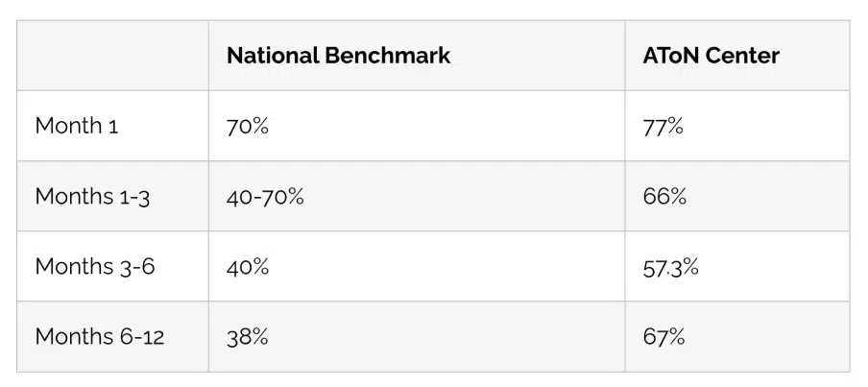Click the word "Months" in the 1-3 row

pyautogui.click(x=74, y=196)
